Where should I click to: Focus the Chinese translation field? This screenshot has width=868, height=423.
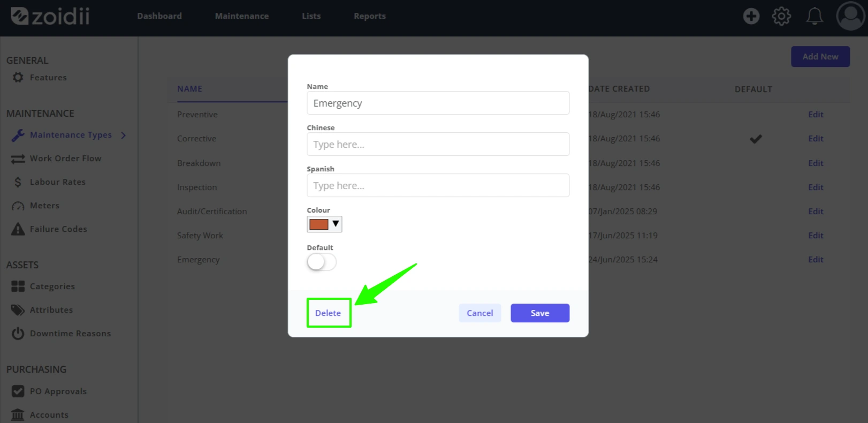pyautogui.click(x=438, y=144)
